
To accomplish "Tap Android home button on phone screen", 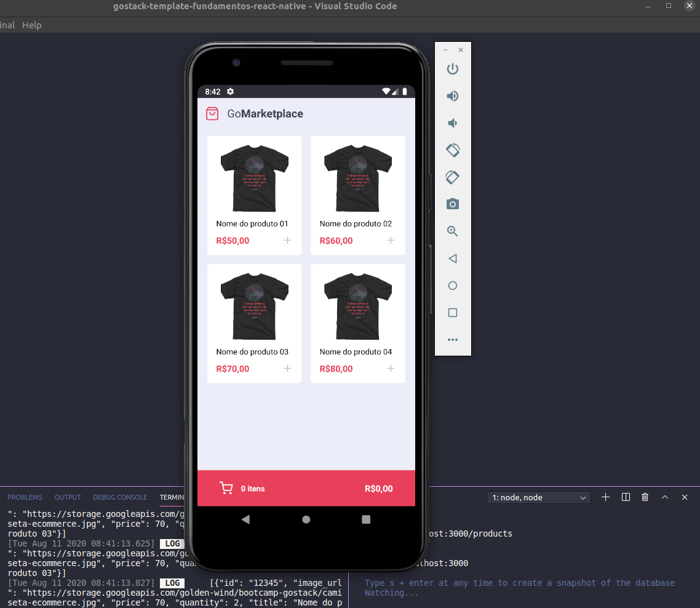I will click(x=306, y=519).
